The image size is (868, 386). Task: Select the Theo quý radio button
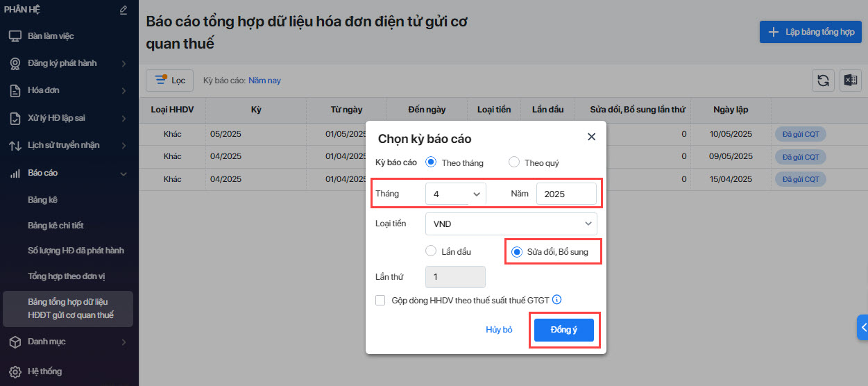click(x=514, y=162)
